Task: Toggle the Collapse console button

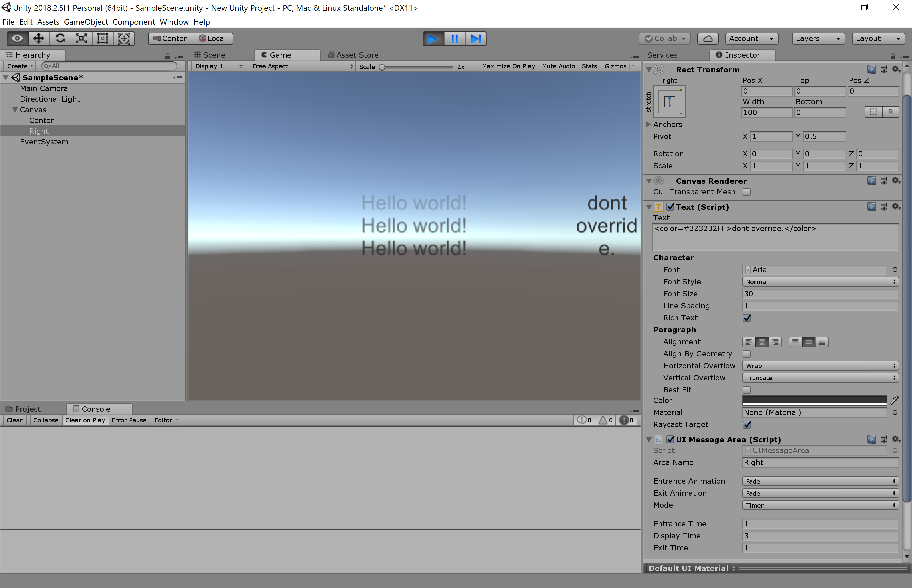Action: (x=45, y=420)
